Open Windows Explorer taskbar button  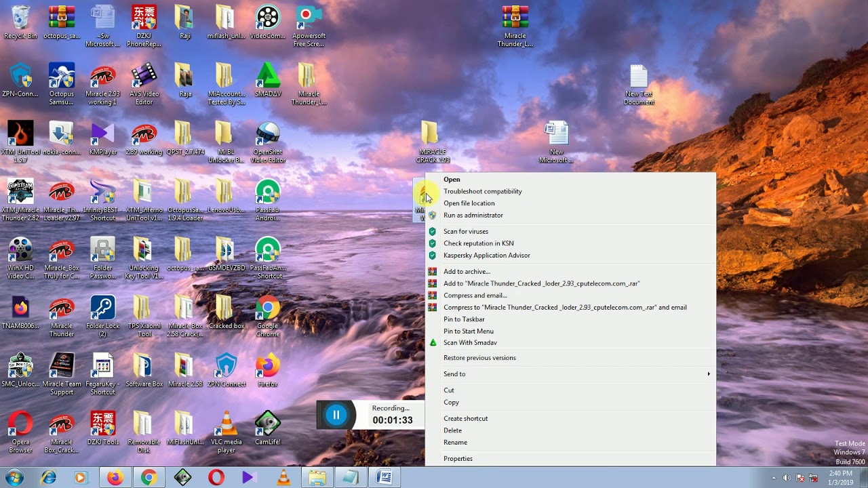(x=317, y=477)
